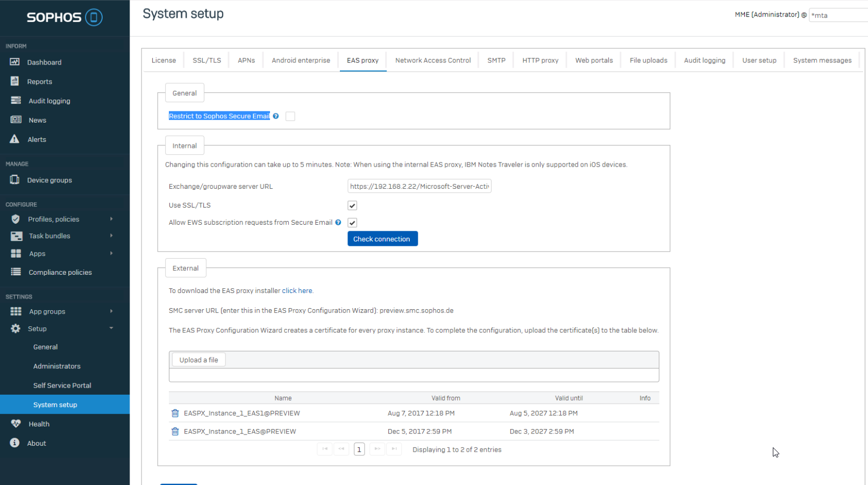The width and height of the screenshot is (868, 485).
Task: Click the Task bundles icon
Action: tap(16, 236)
